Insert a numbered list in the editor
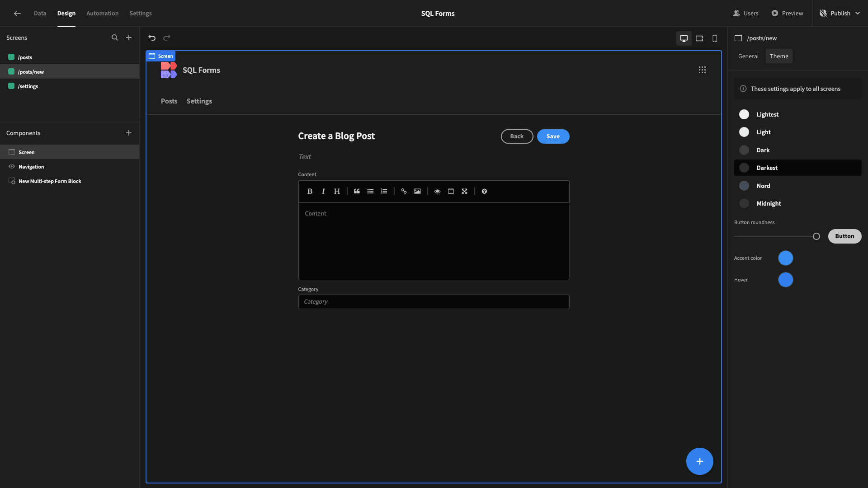Screen dimensions: 868x488 coord(384,191)
